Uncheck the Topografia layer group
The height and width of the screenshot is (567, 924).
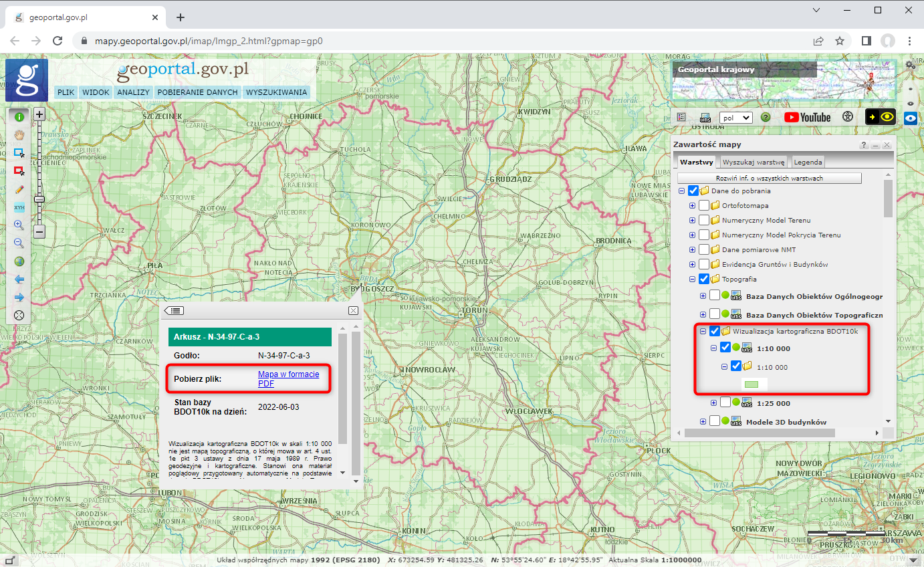pyautogui.click(x=704, y=279)
